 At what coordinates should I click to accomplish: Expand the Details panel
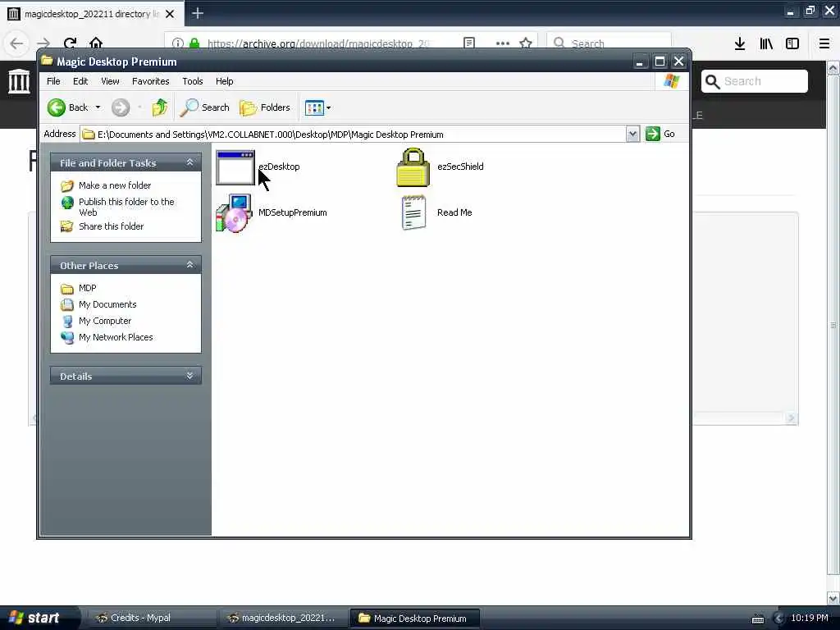pyautogui.click(x=189, y=376)
